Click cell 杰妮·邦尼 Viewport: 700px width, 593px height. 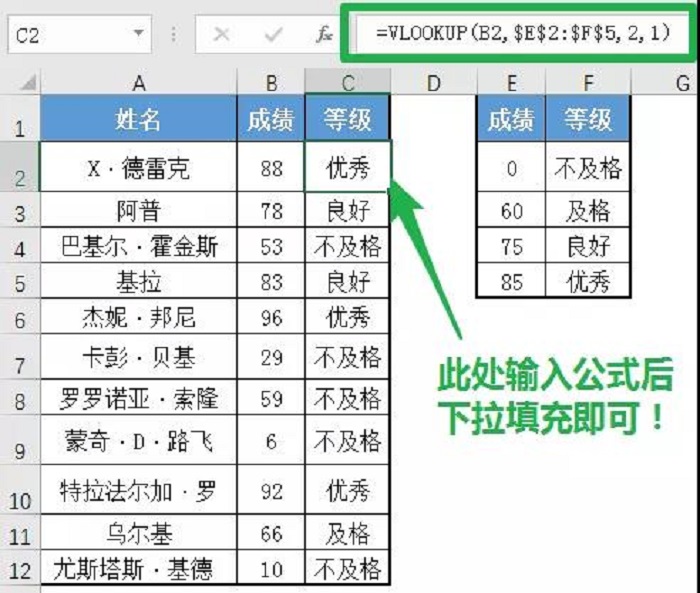[x=138, y=317]
